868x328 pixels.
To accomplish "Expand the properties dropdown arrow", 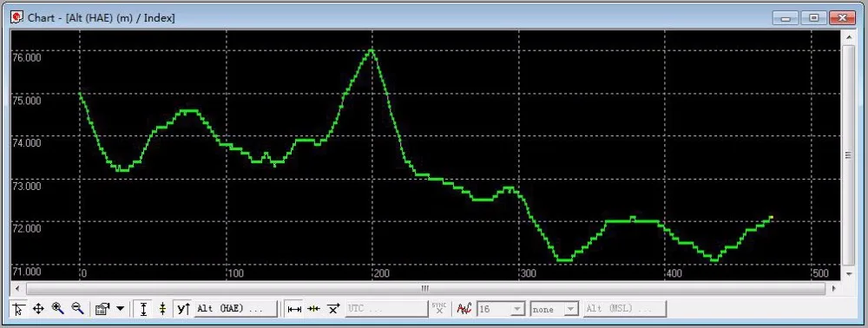I will (x=120, y=309).
